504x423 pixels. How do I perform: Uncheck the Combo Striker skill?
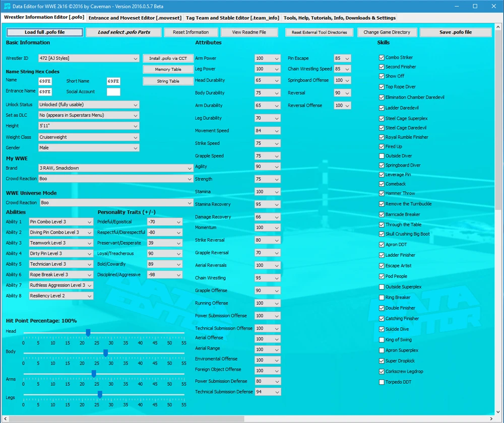point(382,58)
